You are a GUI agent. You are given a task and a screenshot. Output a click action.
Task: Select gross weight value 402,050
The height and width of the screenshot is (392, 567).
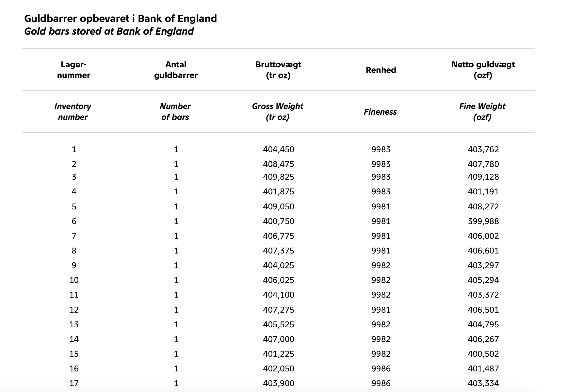pos(279,369)
